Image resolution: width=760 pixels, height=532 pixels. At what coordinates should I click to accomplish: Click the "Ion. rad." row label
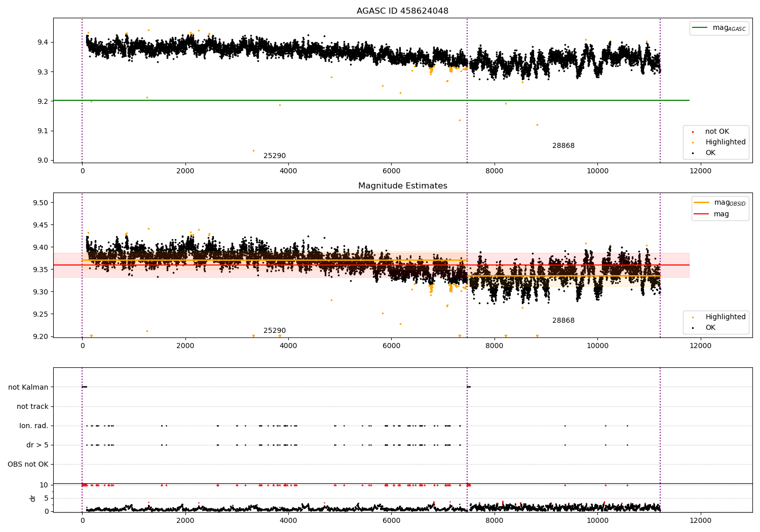(x=34, y=426)
